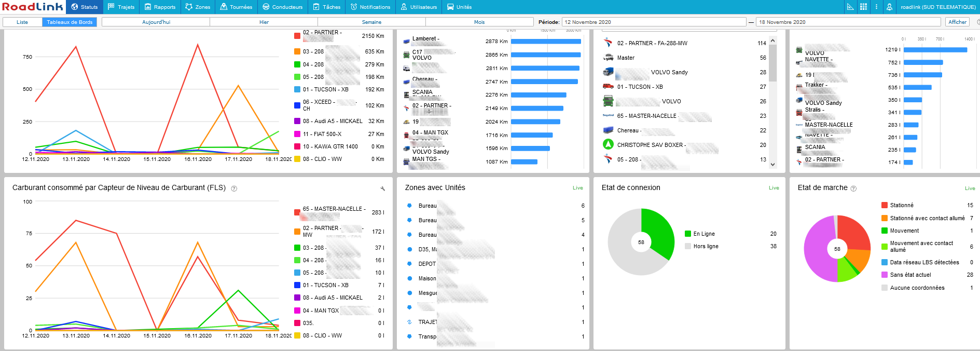Click the ruler measurement tools icon
Screen dimensions: 980x351
[x=850, y=7]
